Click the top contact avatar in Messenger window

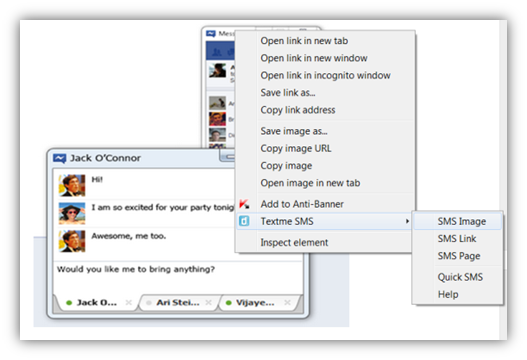point(217,71)
